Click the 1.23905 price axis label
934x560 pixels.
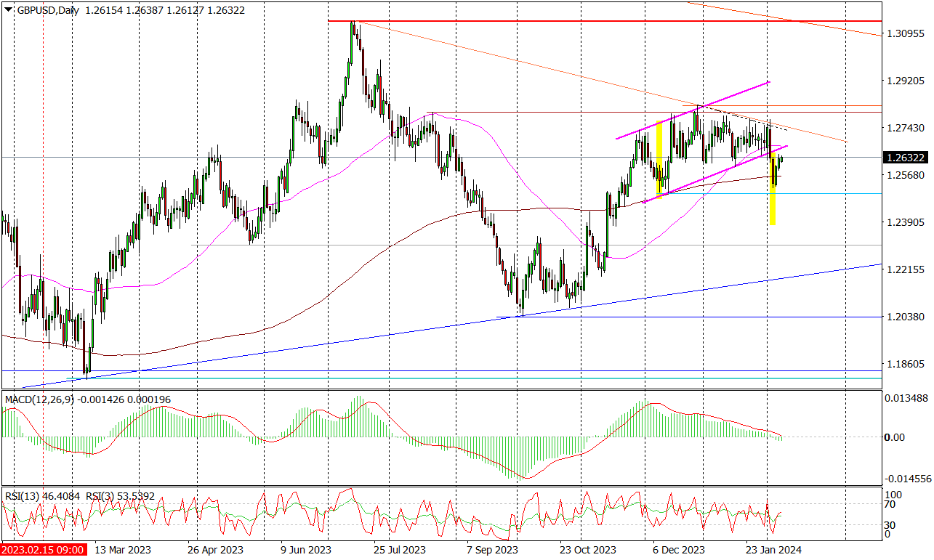click(x=906, y=223)
